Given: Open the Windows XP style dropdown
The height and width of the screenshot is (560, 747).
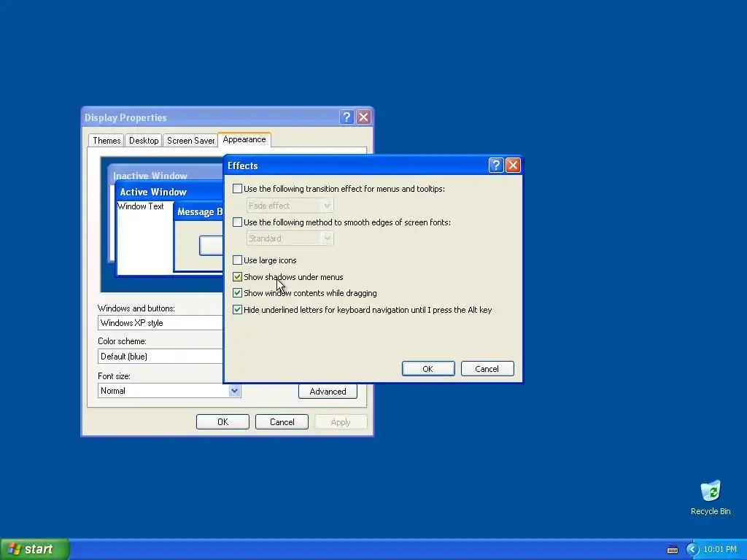Looking at the screenshot, I should [160, 323].
